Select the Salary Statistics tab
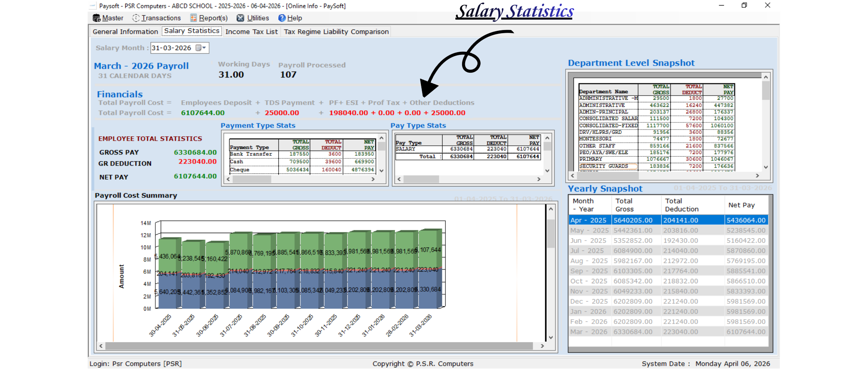The height and width of the screenshot is (369, 868). click(x=192, y=31)
